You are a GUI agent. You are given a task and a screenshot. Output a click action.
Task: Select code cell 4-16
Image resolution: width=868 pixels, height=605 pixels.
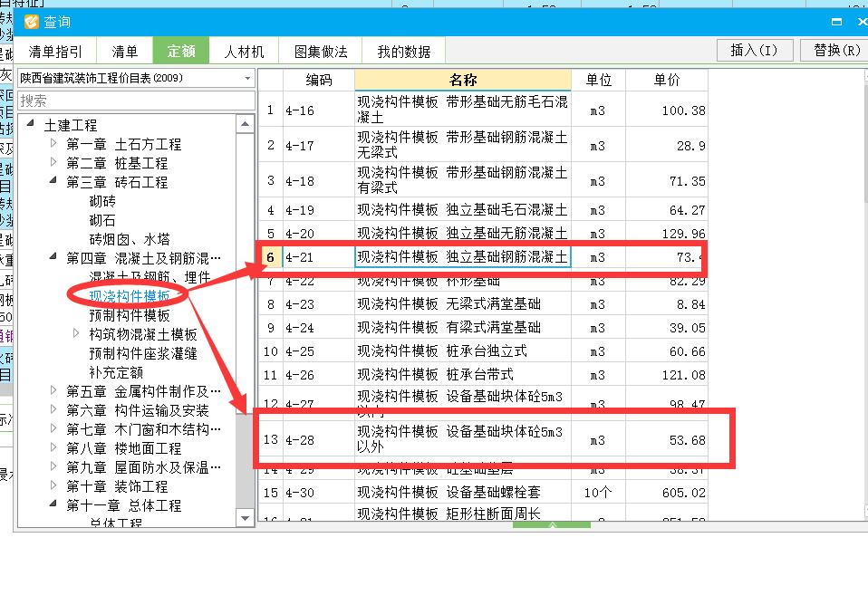pos(319,110)
